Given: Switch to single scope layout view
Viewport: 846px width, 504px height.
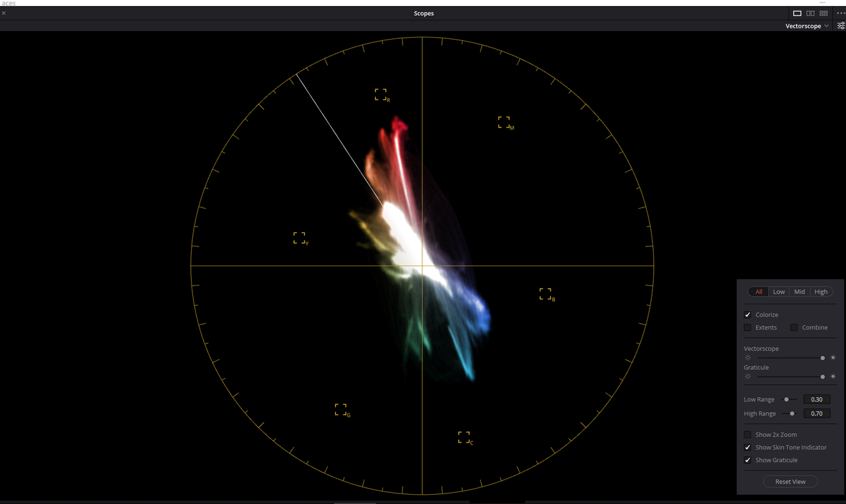Looking at the screenshot, I should pos(797,13).
